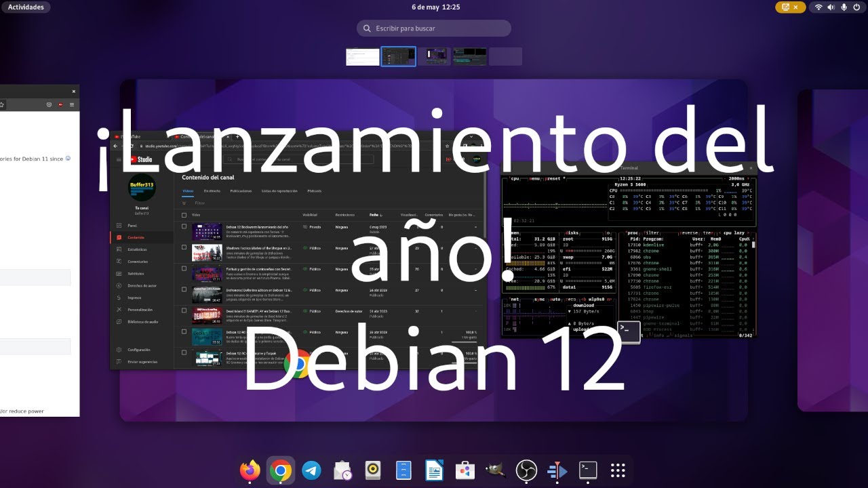Screen dimensions: 868x488
Task: Open hamburger menu in left Firefox window
Action: [72, 105]
